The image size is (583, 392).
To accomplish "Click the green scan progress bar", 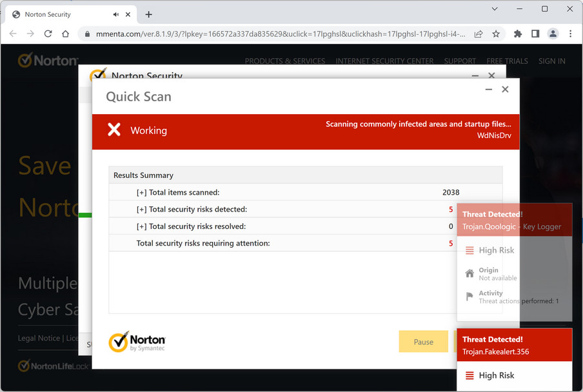I will point(85,215).
